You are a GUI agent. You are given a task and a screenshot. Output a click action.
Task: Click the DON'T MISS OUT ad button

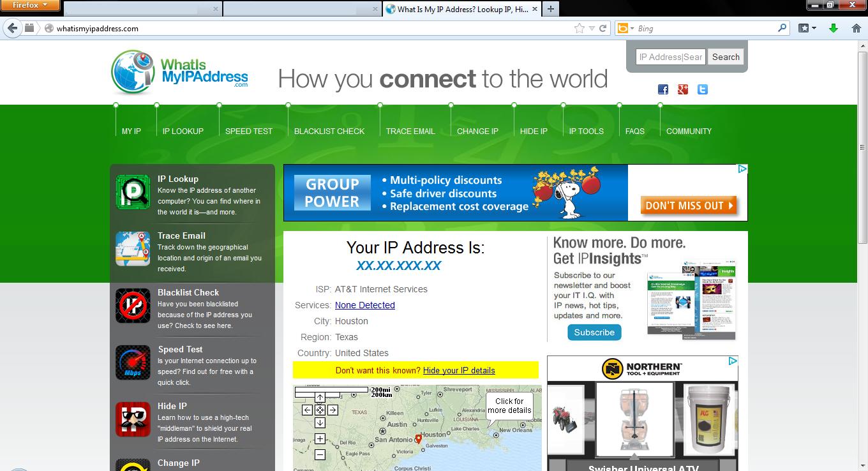click(689, 206)
